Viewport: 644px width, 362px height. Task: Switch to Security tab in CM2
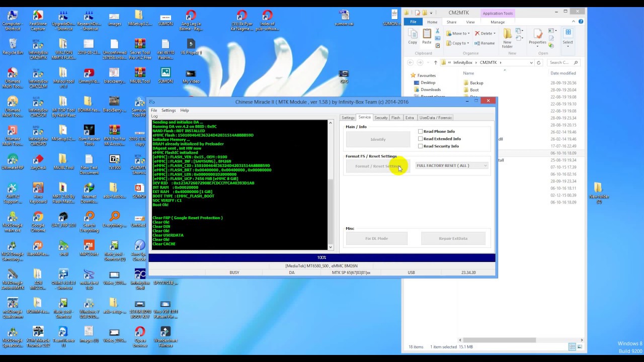click(381, 118)
